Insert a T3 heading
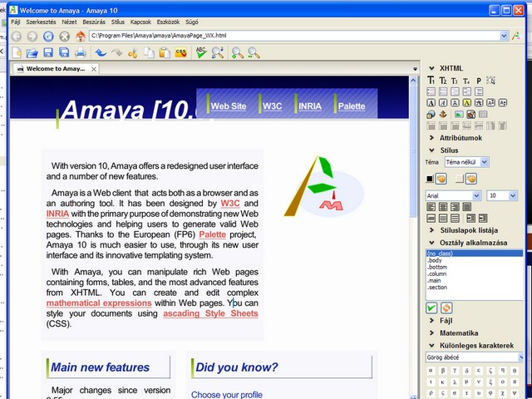 click(x=455, y=81)
